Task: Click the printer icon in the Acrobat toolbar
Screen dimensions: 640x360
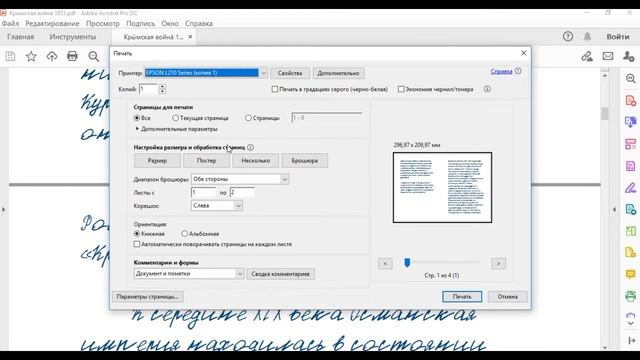Action: [72, 56]
